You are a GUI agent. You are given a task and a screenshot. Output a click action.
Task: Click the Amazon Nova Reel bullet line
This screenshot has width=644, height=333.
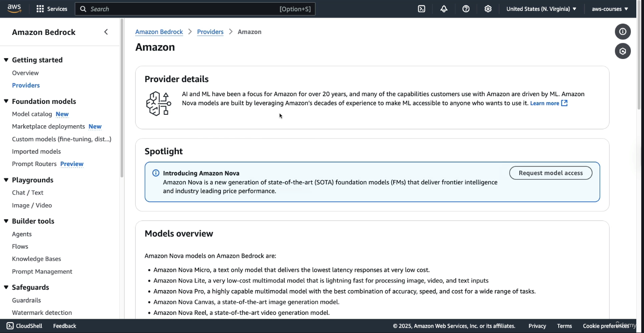(x=241, y=313)
